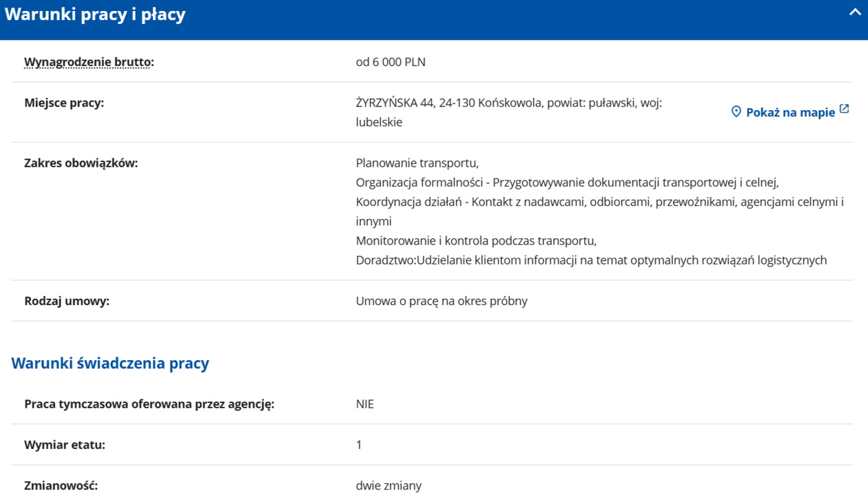Click the Zakres obowiązków label

coord(81,163)
